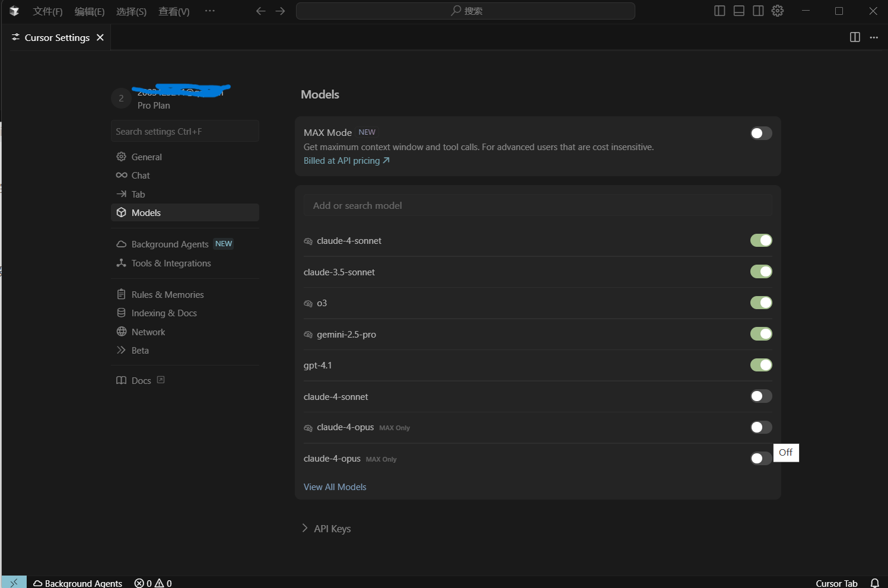Open the 编辑(E) menu
This screenshot has height=588, width=888.
[x=90, y=11]
